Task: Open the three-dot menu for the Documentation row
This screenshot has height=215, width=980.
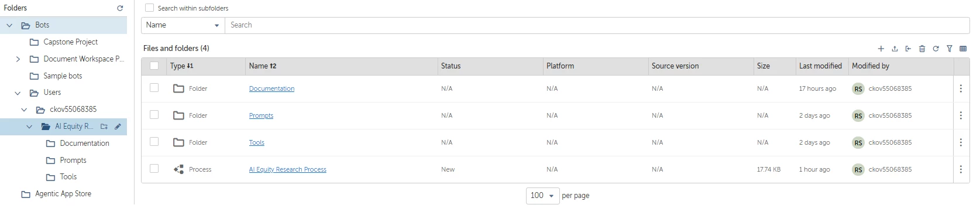Action: click(961, 88)
